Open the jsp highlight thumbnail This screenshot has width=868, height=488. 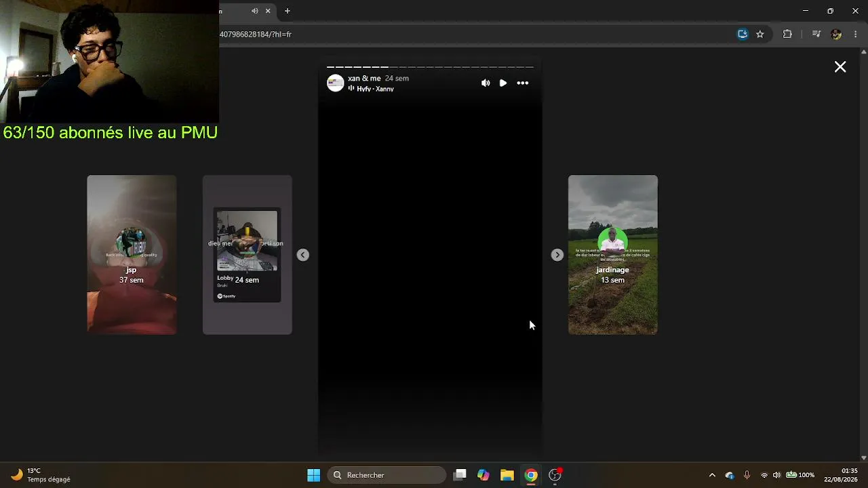pos(132,255)
